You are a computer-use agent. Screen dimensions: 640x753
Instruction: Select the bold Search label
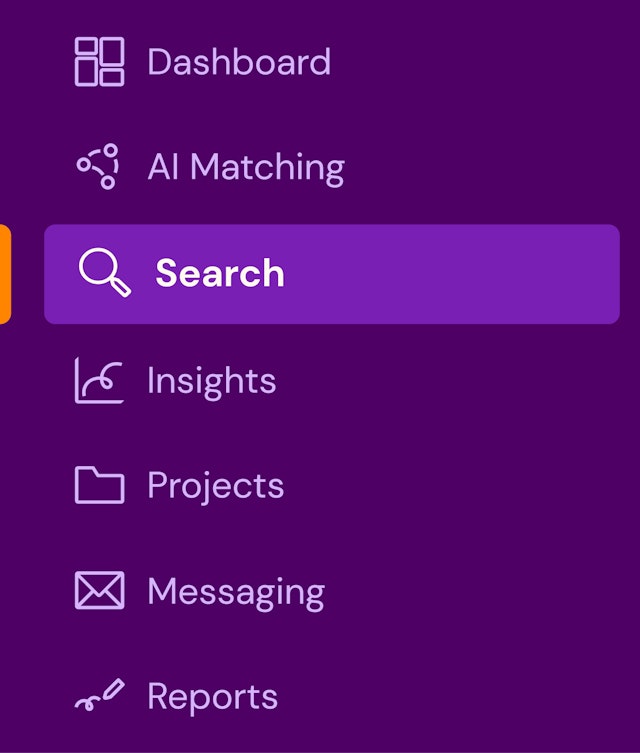220,274
